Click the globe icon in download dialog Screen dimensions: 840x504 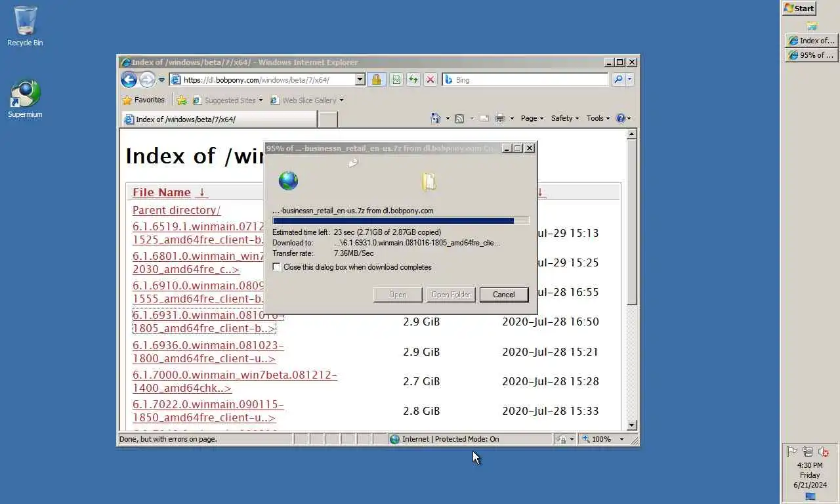(x=288, y=180)
